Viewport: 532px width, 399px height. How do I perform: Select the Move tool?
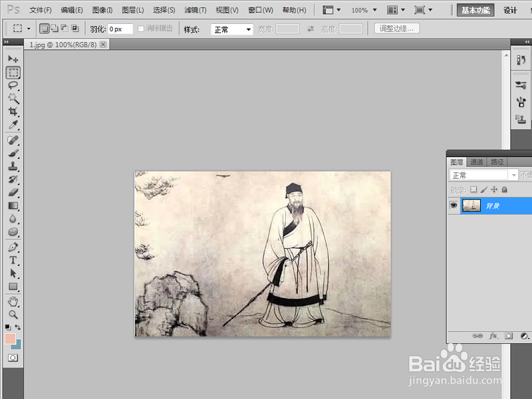pyautogui.click(x=13, y=59)
